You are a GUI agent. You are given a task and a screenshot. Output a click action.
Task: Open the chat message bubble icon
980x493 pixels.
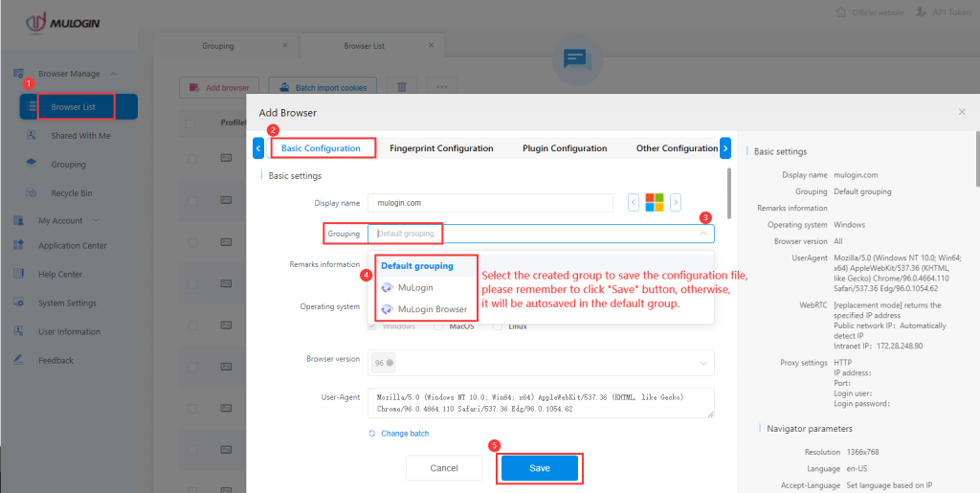coord(577,59)
